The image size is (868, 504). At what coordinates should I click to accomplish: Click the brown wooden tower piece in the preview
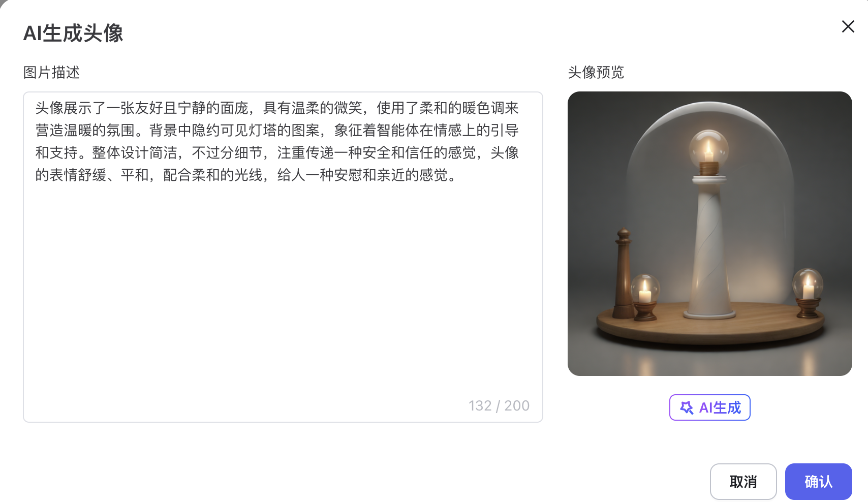tap(623, 273)
